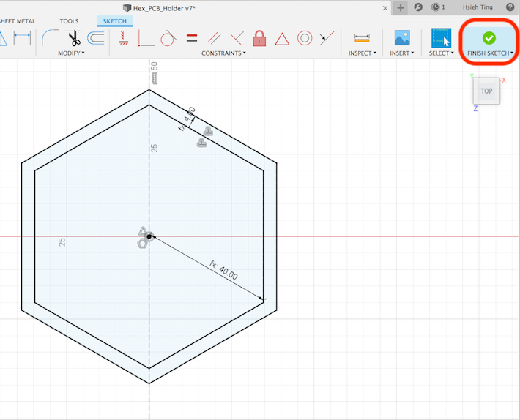Click the TOP face of view cube
Image resolution: width=520 pixels, height=420 pixels.
coord(487,91)
